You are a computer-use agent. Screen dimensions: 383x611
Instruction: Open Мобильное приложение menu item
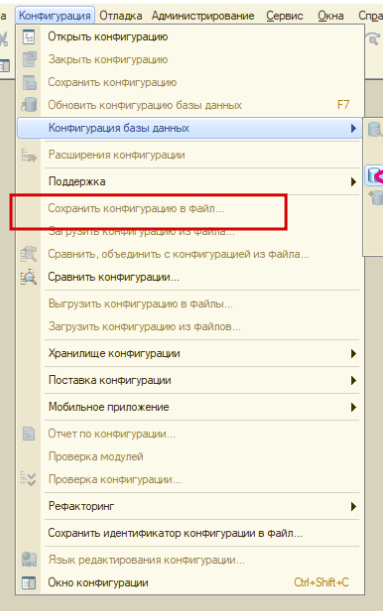(x=190, y=407)
